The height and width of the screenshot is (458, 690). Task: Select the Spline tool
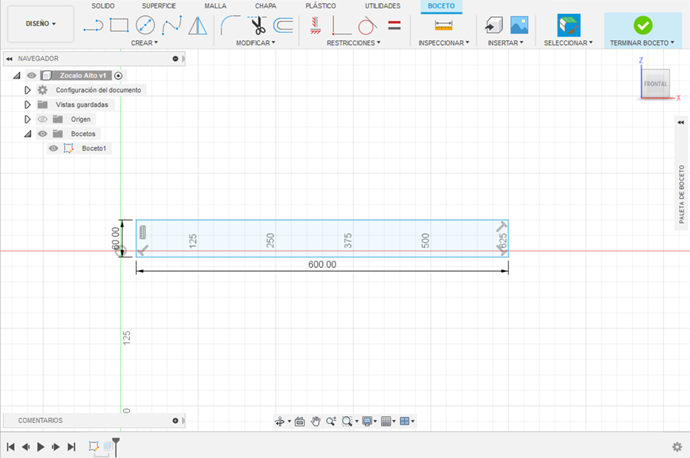[172, 25]
